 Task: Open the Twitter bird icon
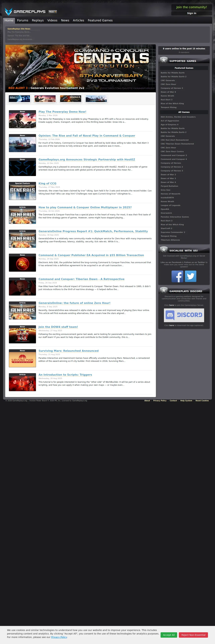191,276
